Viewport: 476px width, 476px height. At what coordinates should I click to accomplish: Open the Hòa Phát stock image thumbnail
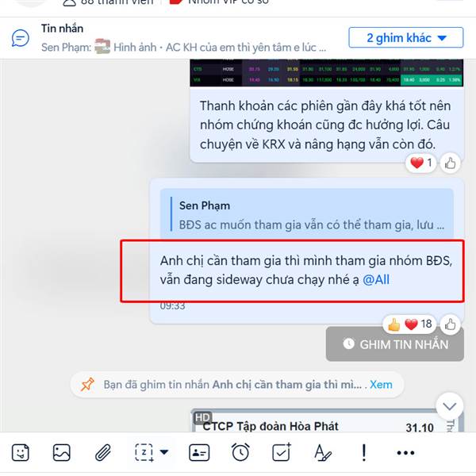[x=327, y=420]
